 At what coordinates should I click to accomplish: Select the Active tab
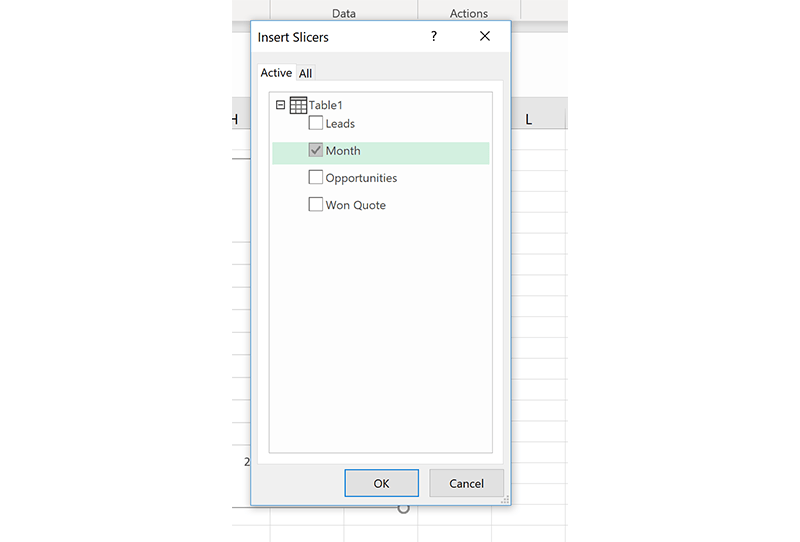(276, 73)
